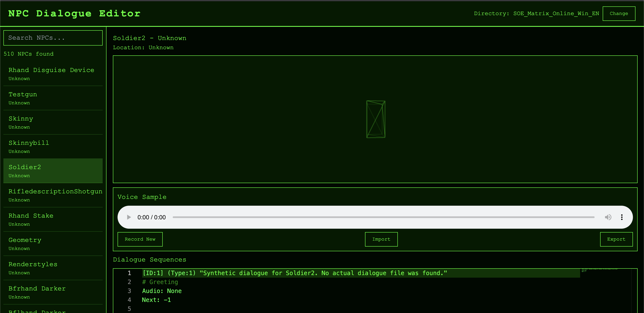
Task: Click Record New voice sample
Action: click(140, 239)
